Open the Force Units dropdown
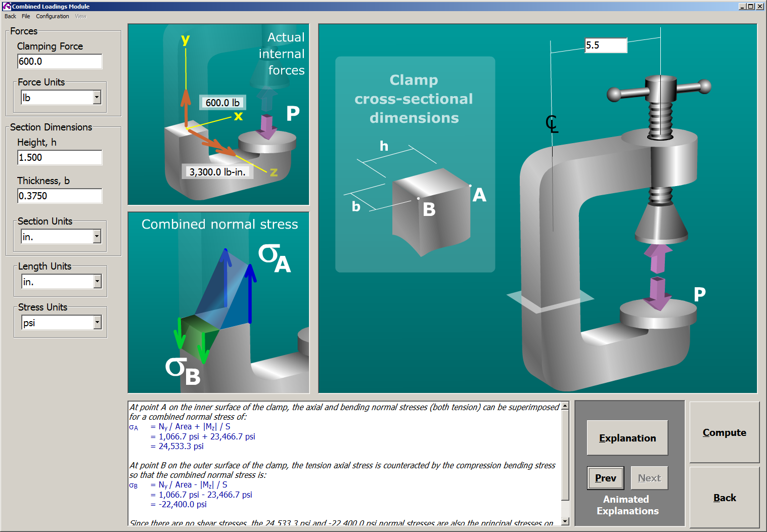Image resolution: width=767 pixels, height=532 pixels. [97, 97]
